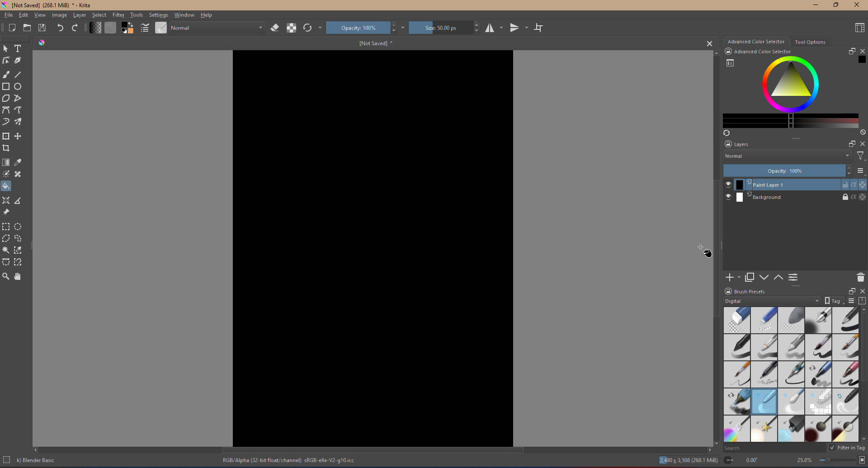Open the brush blending mode dropdown
The image size is (868, 468).
pyautogui.click(x=217, y=28)
